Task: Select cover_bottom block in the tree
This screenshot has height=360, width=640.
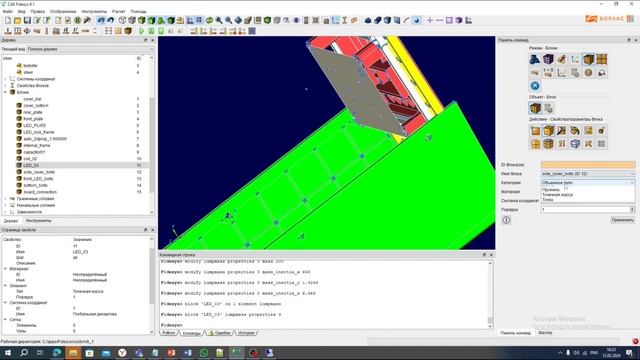Action: point(36,106)
